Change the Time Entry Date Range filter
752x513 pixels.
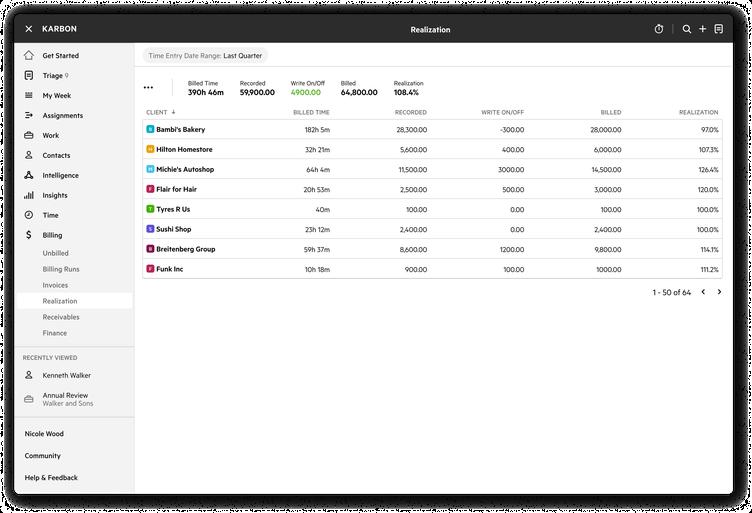205,56
